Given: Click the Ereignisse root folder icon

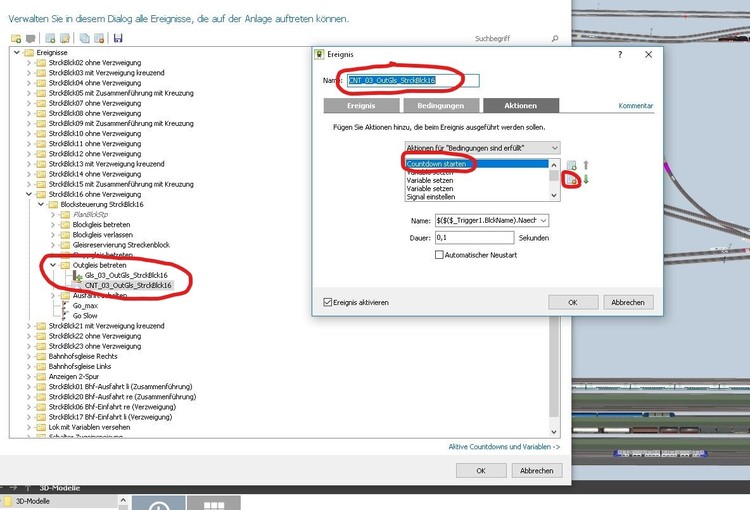Looking at the screenshot, I should (29, 53).
